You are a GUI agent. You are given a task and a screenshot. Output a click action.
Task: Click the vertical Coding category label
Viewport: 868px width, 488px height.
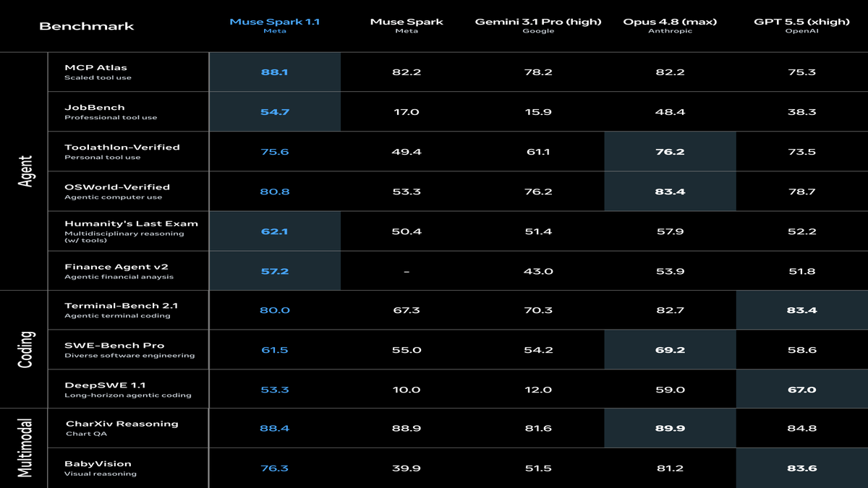(25, 350)
